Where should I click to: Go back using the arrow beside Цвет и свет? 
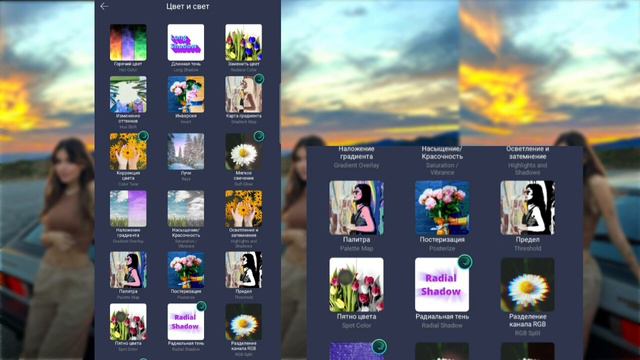(104, 6)
